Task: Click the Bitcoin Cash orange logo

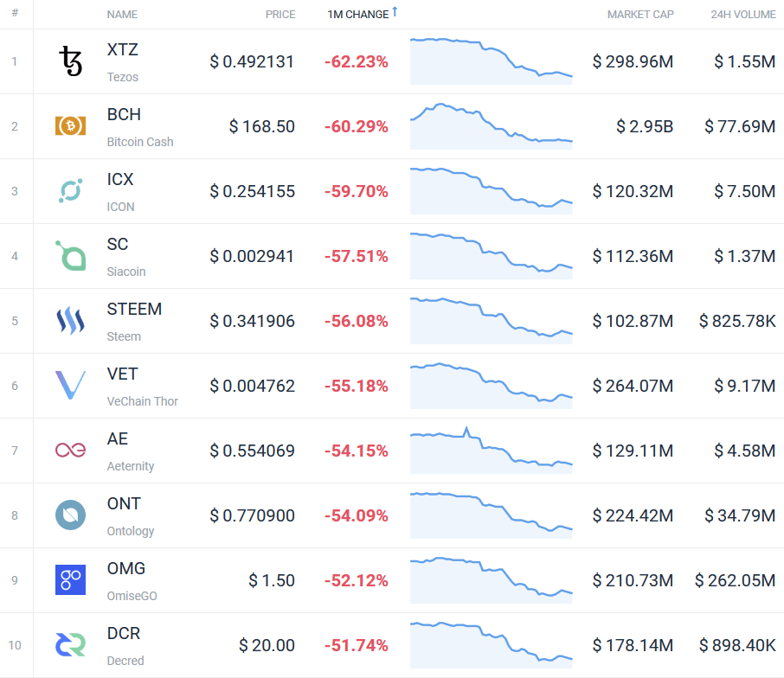Action: tap(70, 125)
